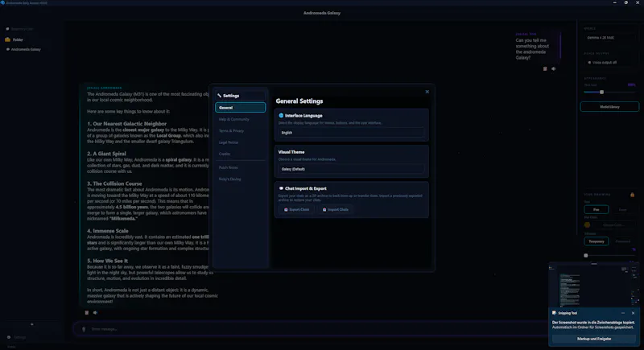Click the Export Chats button

coord(296,209)
